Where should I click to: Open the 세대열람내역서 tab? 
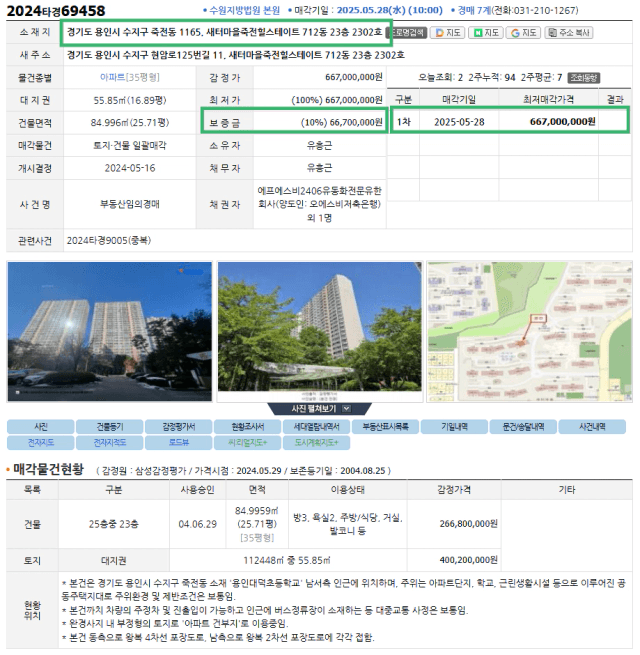(317, 427)
